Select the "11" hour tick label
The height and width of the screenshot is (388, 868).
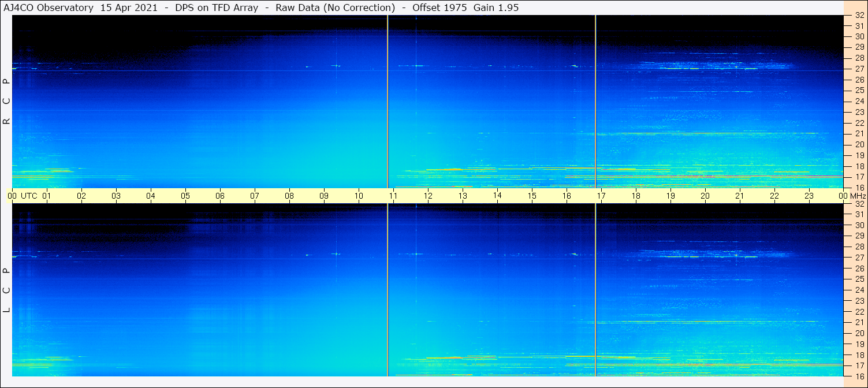click(x=393, y=196)
